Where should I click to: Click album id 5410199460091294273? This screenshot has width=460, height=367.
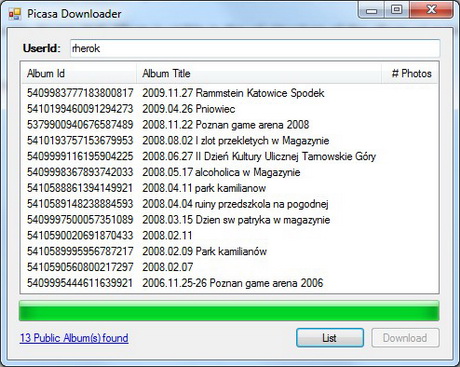pyautogui.click(x=80, y=109)
